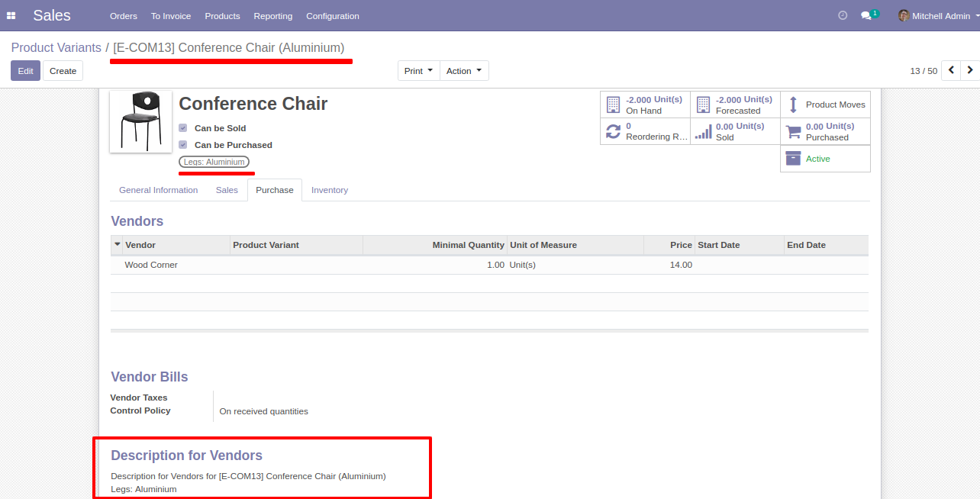
Task: Click On received quantities control policy value
Action: point(264,411)
